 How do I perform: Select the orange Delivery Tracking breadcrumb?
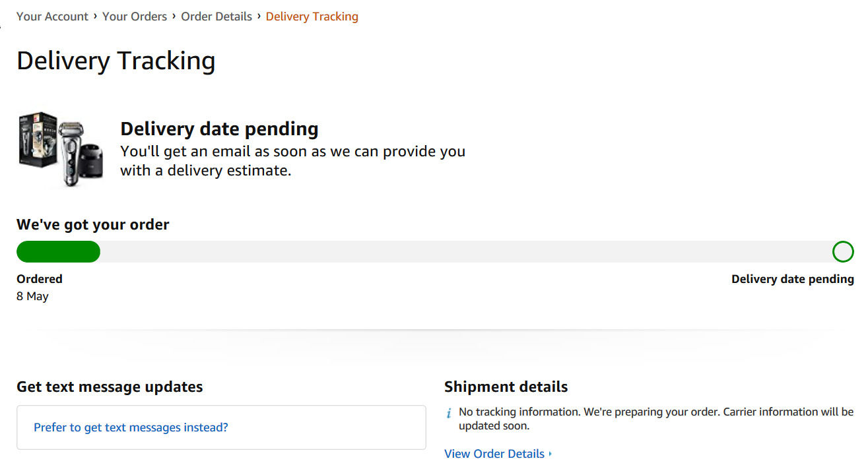(312, 16)
